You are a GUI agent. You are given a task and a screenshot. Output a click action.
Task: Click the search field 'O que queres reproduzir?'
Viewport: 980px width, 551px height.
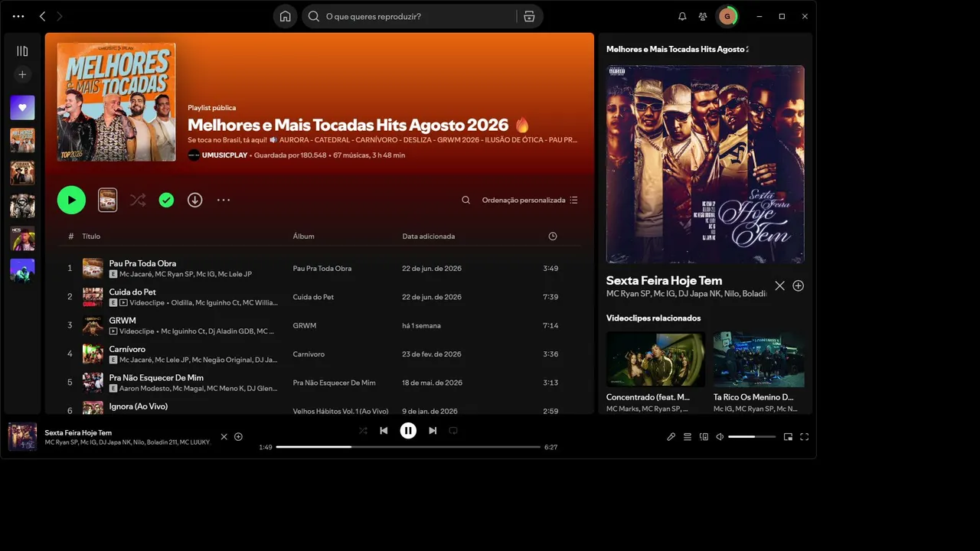pos(410,16)
